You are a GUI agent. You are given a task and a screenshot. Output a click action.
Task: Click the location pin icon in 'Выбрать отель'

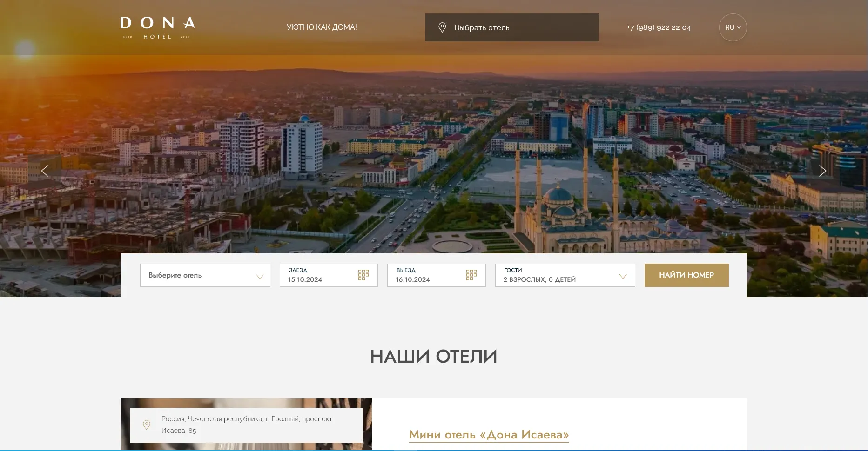442,27
